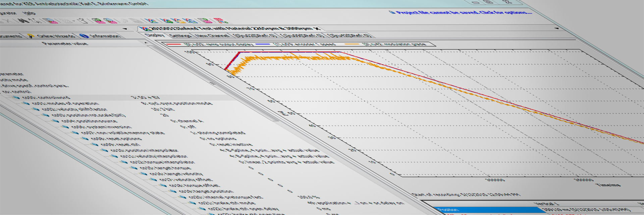Click the value '0: reset inactive'
The image size is (644, 215).
click(x=231, y=144)
